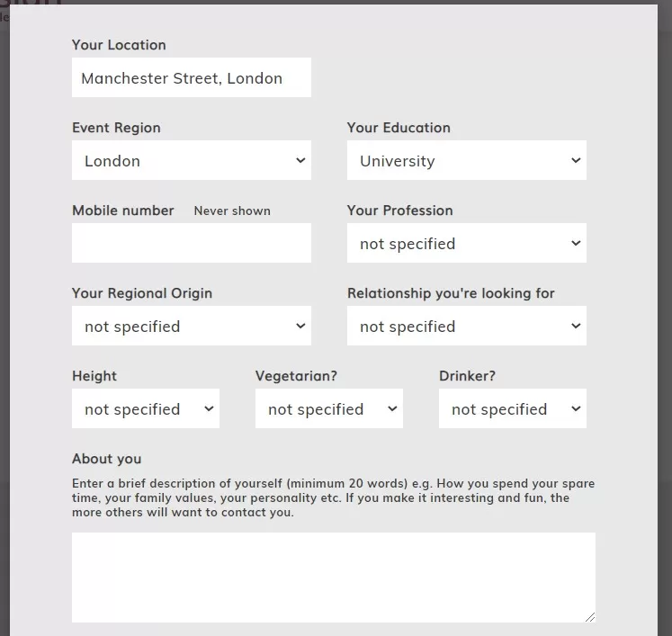Click the "Mobile number" label text
672x636 pixels.
pyautogui.click(x=123, y=211)
